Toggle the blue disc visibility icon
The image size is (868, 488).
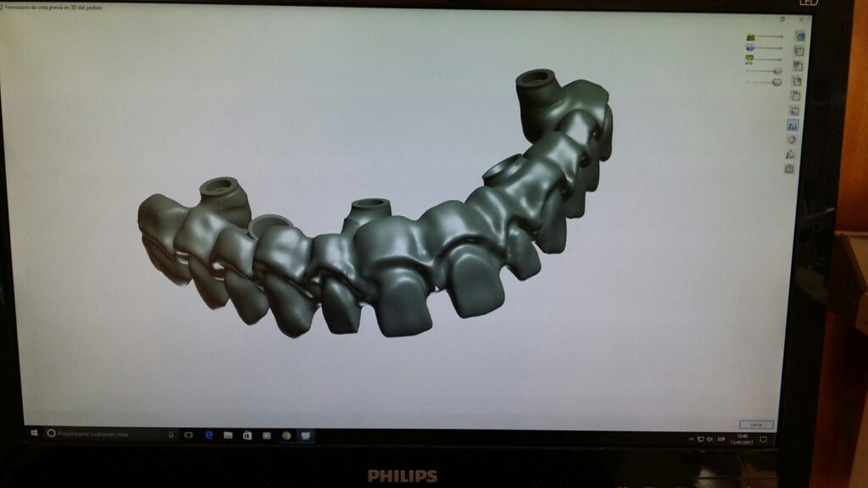[750, 47]
